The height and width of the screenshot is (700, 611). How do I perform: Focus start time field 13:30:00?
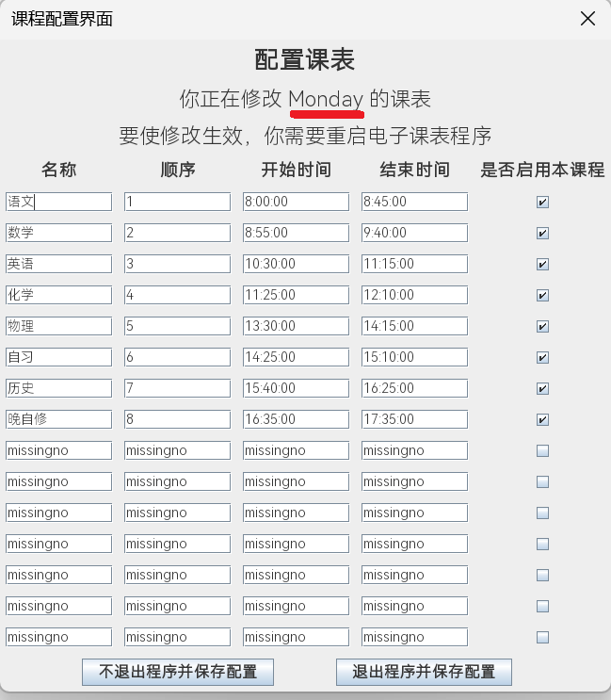[x=297, y=326]
